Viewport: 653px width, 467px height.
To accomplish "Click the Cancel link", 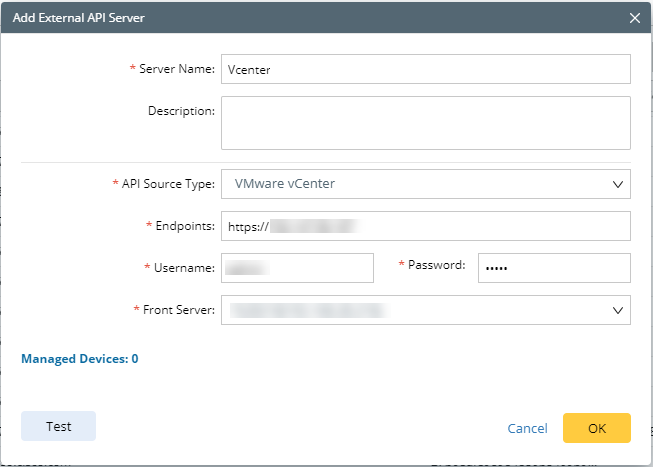I will (527, 428).
